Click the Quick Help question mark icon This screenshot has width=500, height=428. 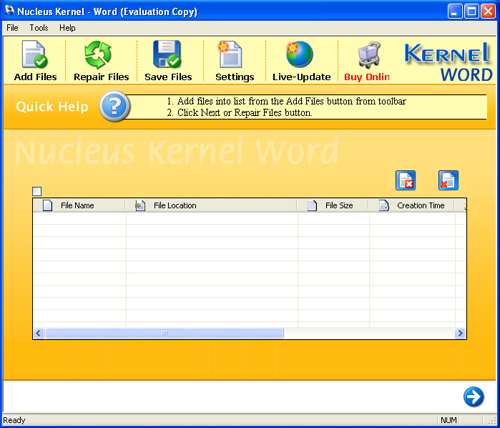(x=115, y=106)
